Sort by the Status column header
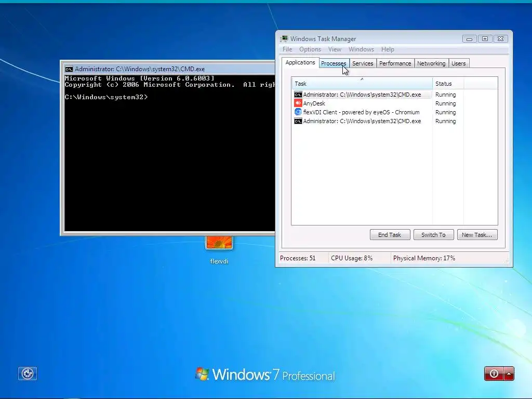The image size is (532, 399). [448, 84]
